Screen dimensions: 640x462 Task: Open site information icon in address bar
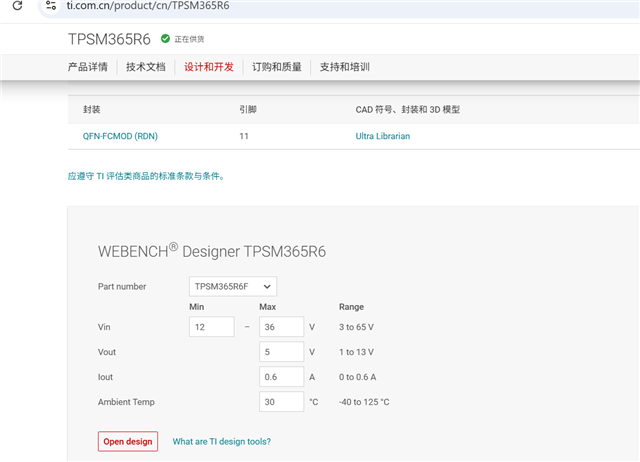[51, 6]
